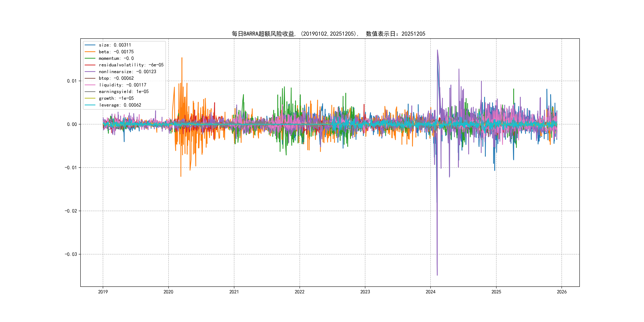Click the blue size legend line swatch
The width and height of the screenshot is (644, 322).
point(90,45)
